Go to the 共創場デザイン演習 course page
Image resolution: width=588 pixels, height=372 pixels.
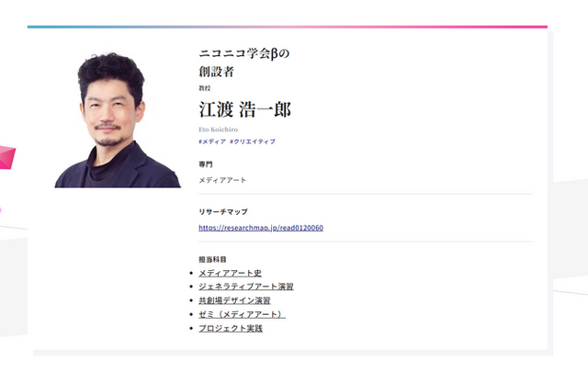(x=234, y=300)
